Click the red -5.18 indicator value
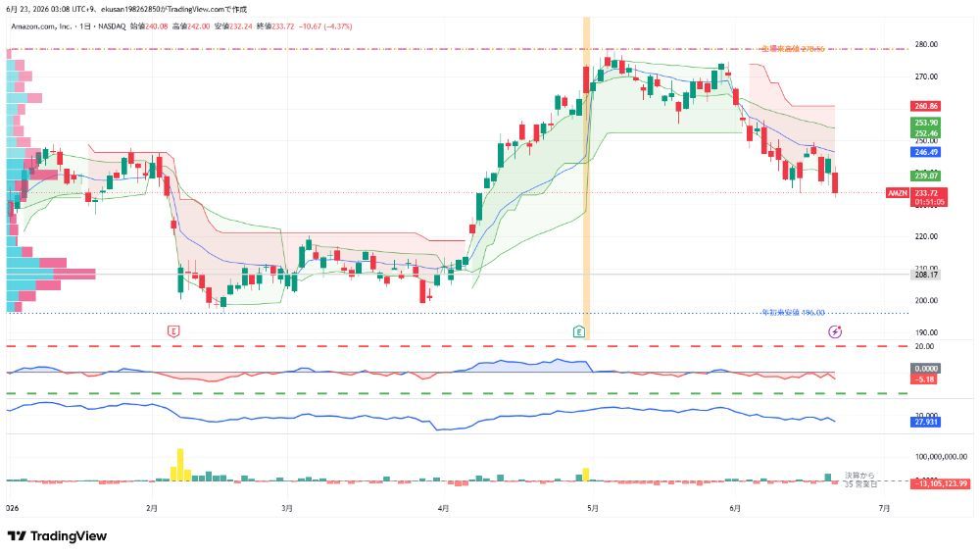This screenshot has width=980, height=555. [x=924, y=379]
